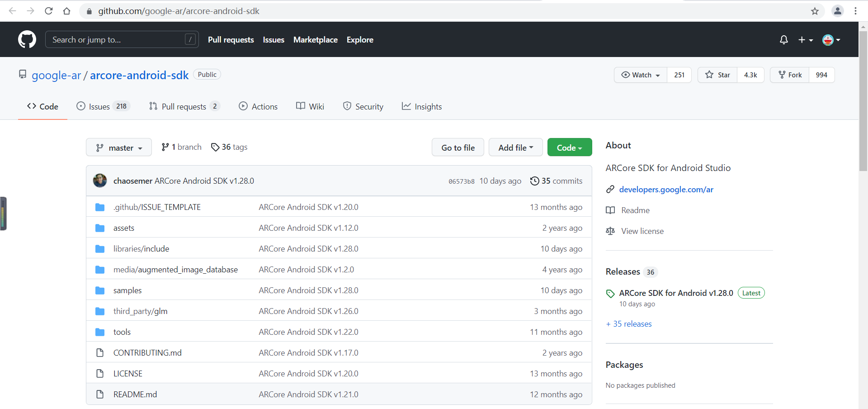This screenshot has height=409, width=868.
Task: Open Marketplace in top navigation
Action: coord(316,40)
